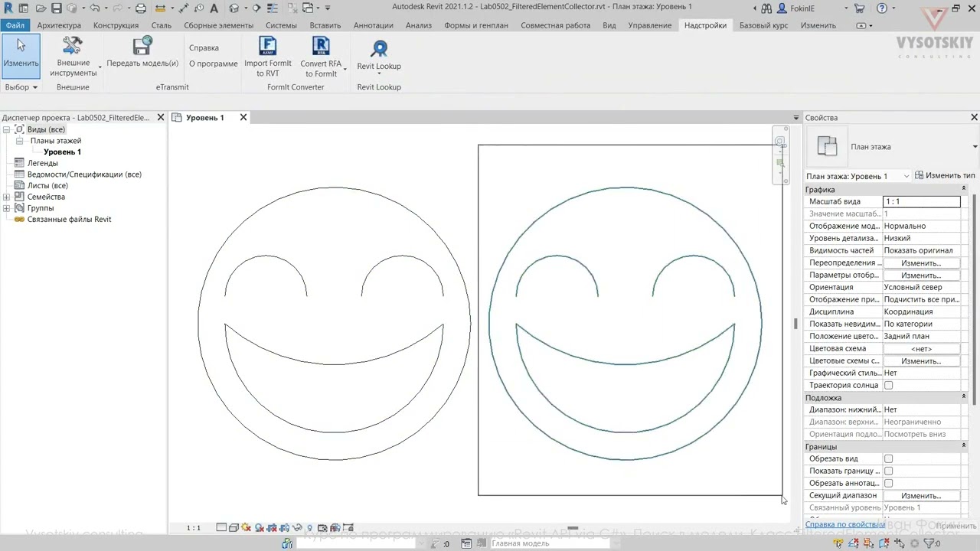Click Edit button for Visibility/Graphics Overrides
Image resolution: width=980 pixels, height=551 pixels.
click(921, 262)
